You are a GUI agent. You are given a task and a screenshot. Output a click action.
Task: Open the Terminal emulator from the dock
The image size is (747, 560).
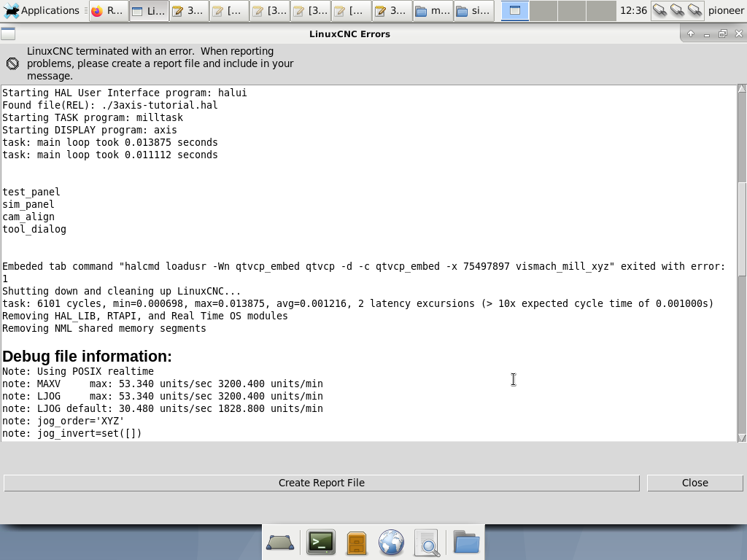pos(320,542)
